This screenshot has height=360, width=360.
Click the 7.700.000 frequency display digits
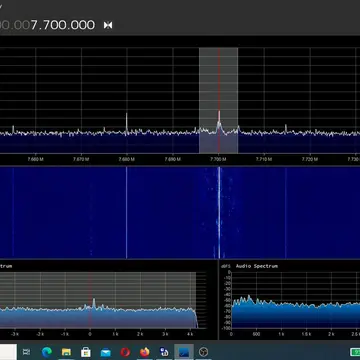(x=63, y=25)
